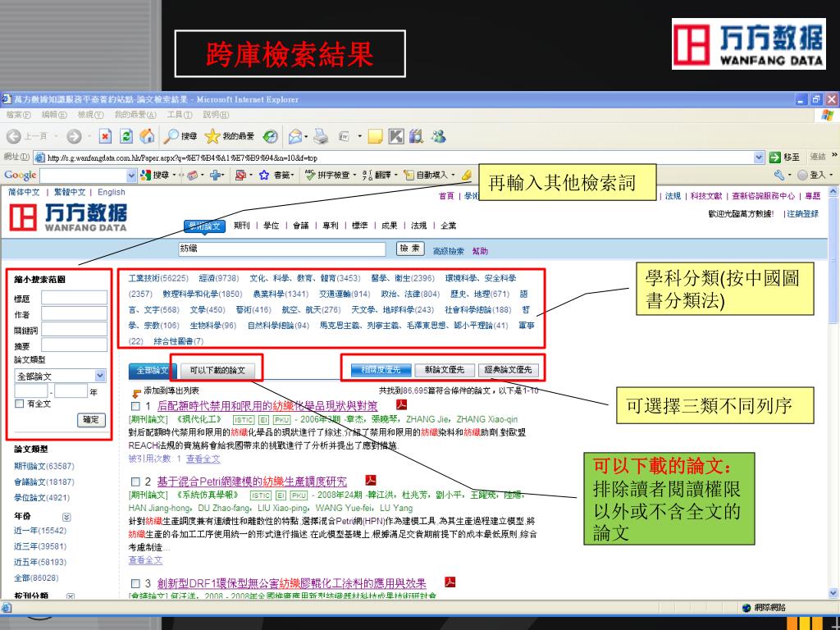840x630 pixels.
Task: Open the 我的最愛(A) menu
Action: (135, 115)
